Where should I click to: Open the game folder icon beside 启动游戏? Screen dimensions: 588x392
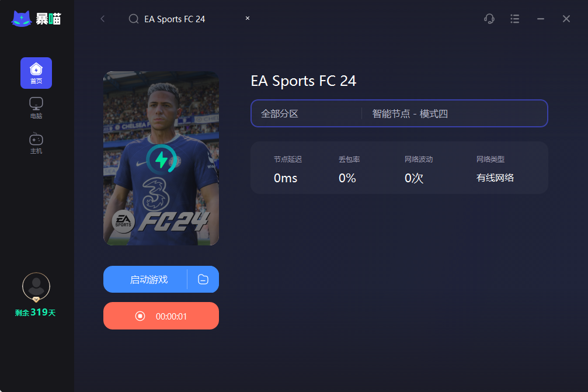click(x=203, y=279)
